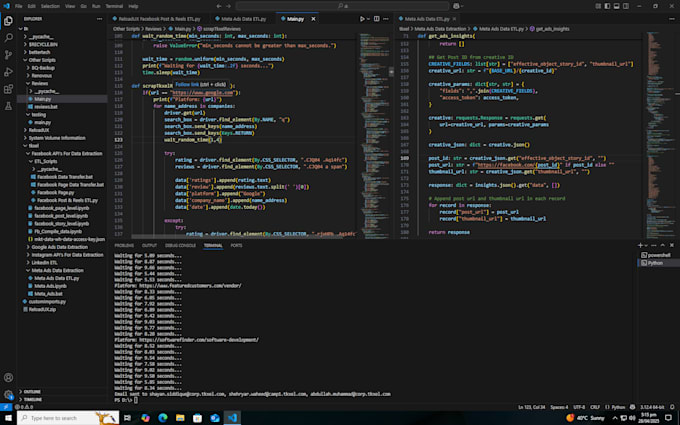
Task: Expand the Renovous folder
Action: [41, 75]
